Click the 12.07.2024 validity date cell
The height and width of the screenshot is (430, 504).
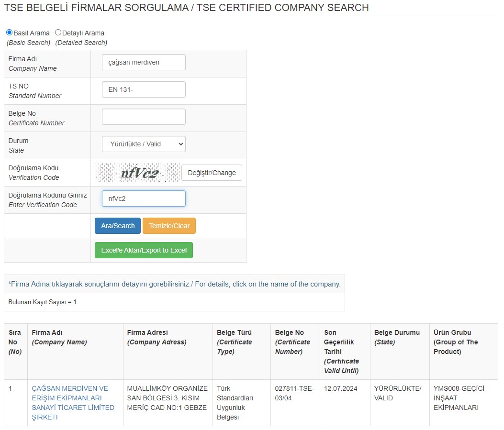[340, 388]
